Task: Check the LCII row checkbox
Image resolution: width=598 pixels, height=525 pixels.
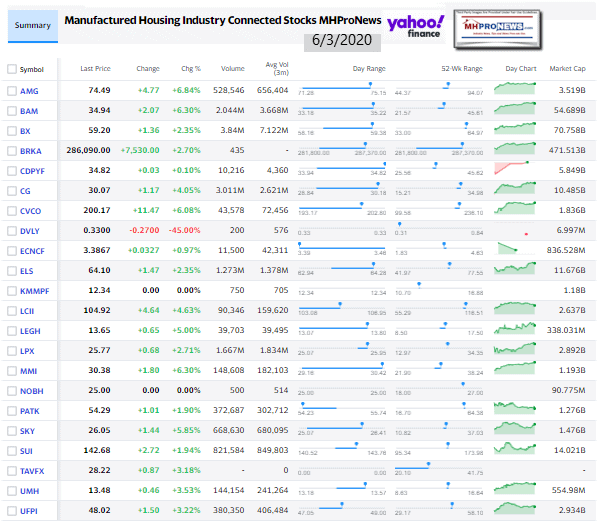Action: (12, 311)
